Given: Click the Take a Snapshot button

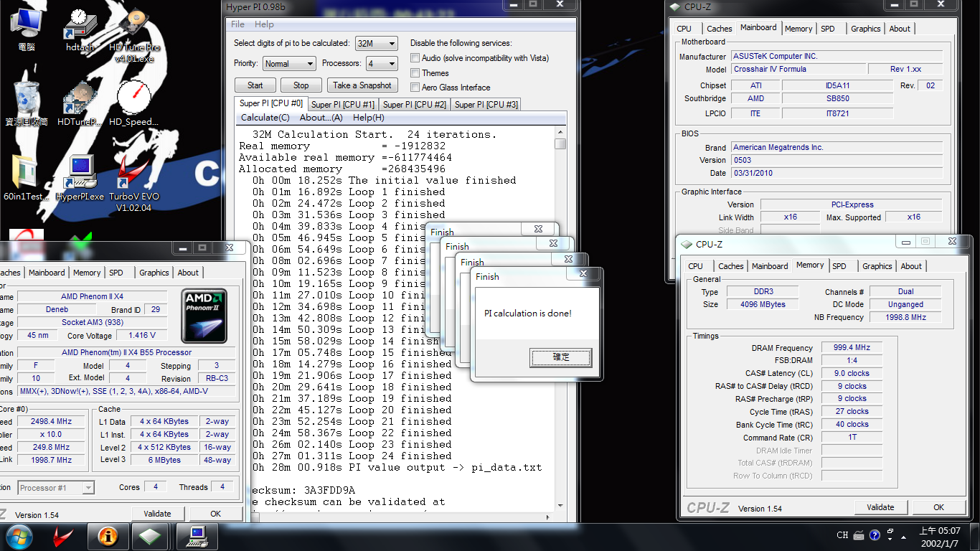Looking at the screenshot, I should (362, 85).
